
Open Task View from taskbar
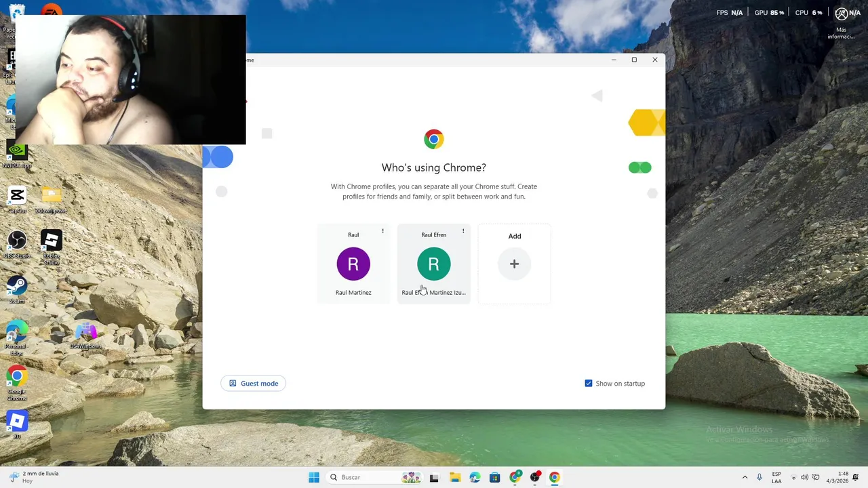tap(434, 477)
